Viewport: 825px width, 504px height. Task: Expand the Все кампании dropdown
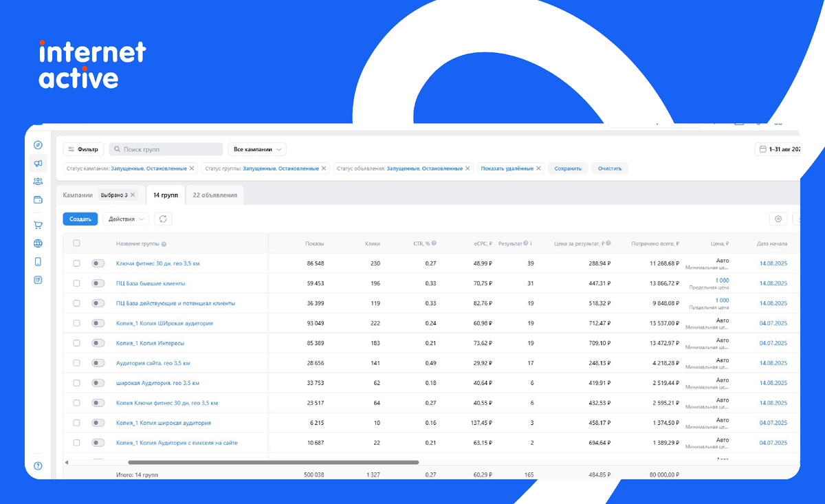(x=257, y=149)
